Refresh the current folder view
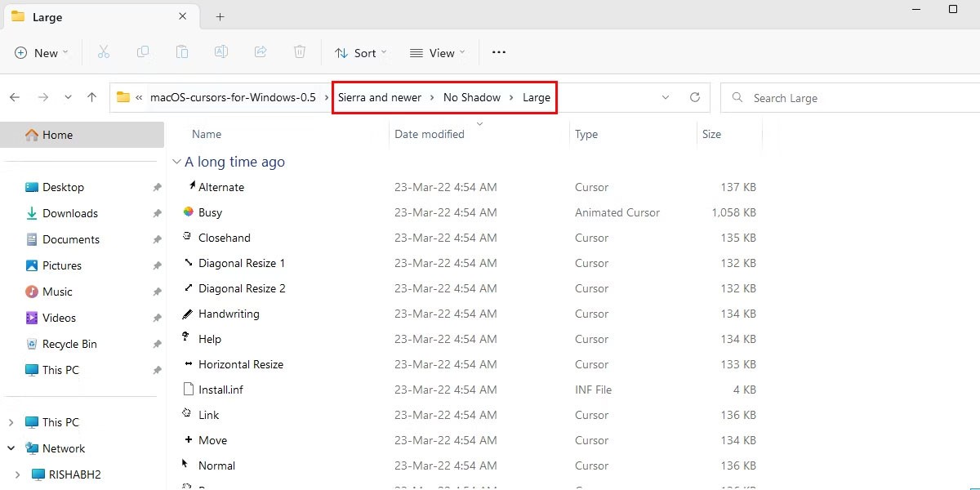Image resolution: width=980 pixels, height=490 pixels. [x=695, y=97]
